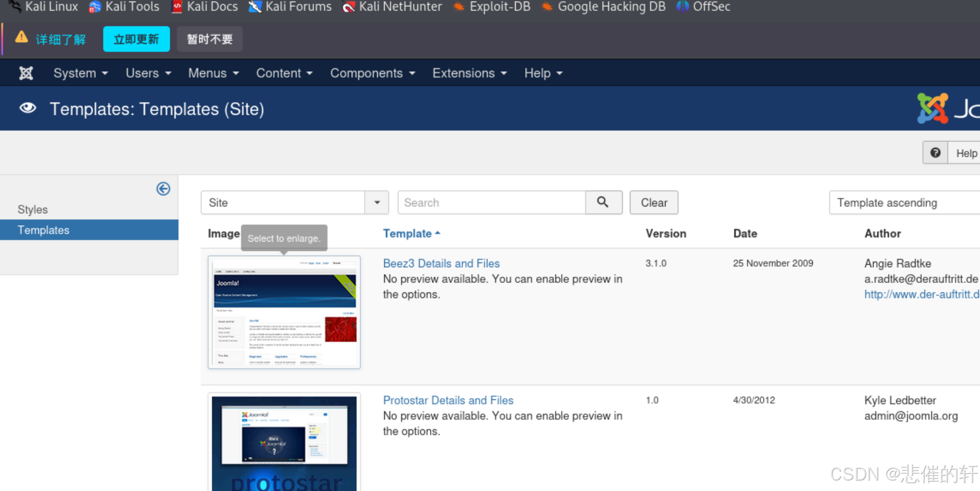Click the Search input field

click(x=492, y=202)
